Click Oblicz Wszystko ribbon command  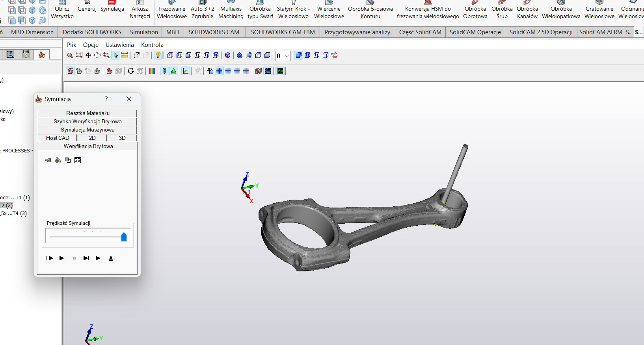[x=62, y=12]
